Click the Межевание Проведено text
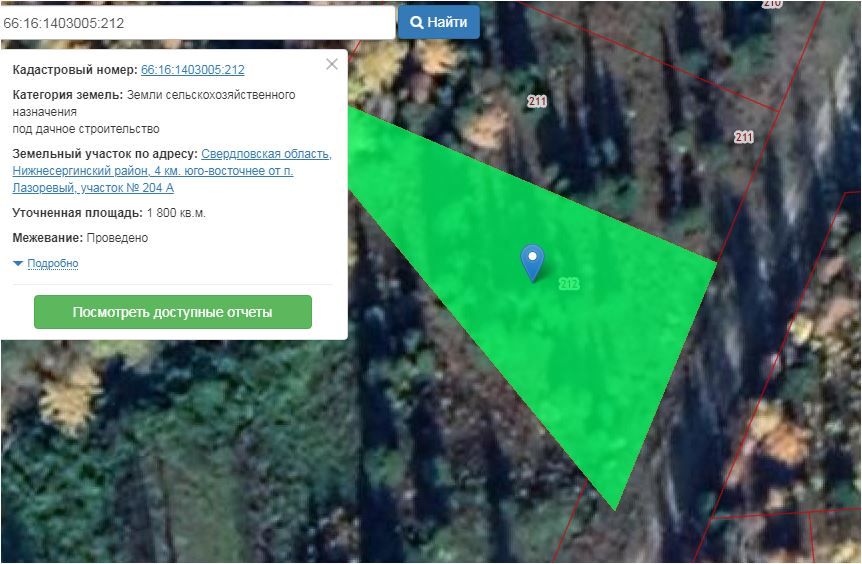This screenshot has height=564, width=862. click(80, 238)
